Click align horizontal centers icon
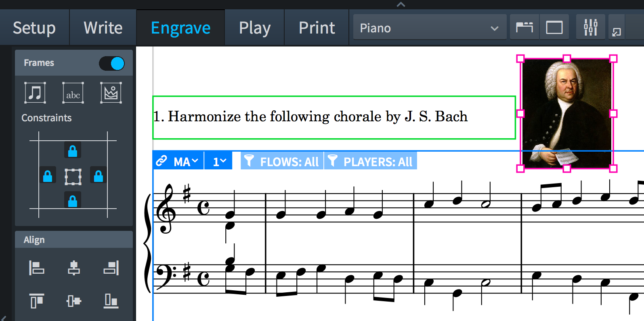Viewport: 644px width, 321px height. (73, 268)
